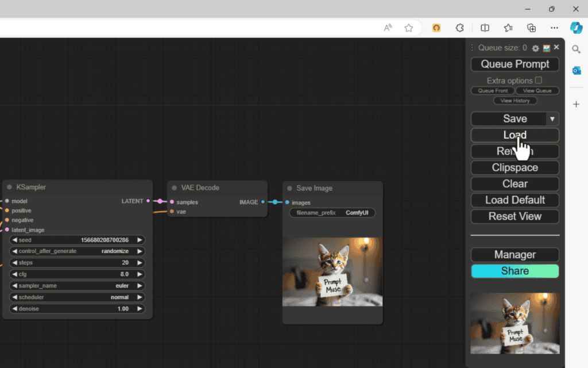588x368 pixels.
Task: Enable the Extra options checkbox
Action: (x=538, y=80)
